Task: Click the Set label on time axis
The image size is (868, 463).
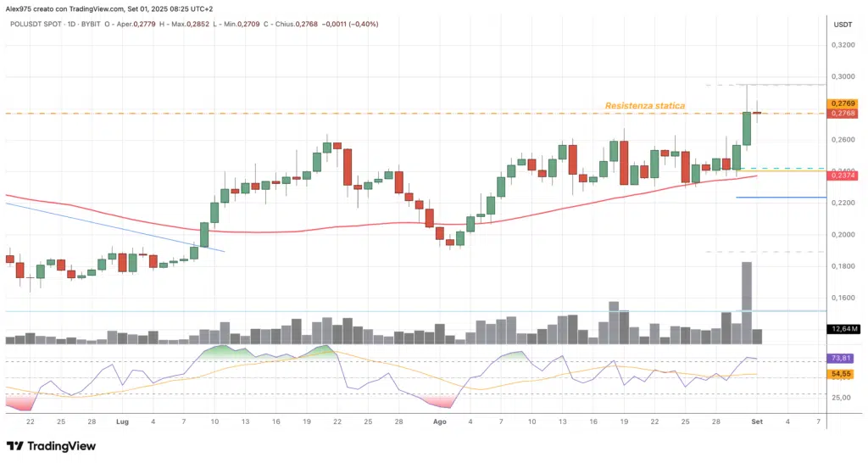Action: (x=756, y=421)
